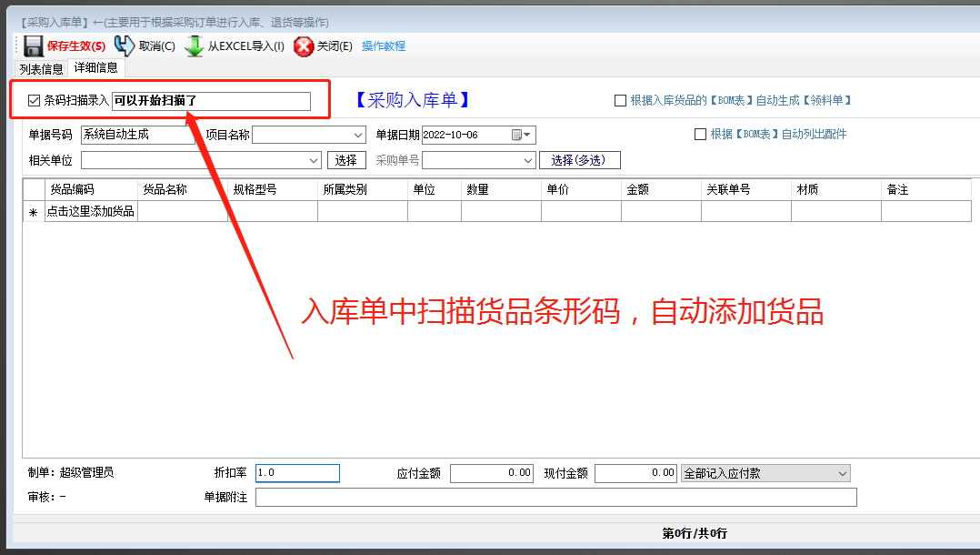Viewport: 980px width, 555px height.
Task: Switch to the 列表信息 tab
Action: tap(39, 67)
